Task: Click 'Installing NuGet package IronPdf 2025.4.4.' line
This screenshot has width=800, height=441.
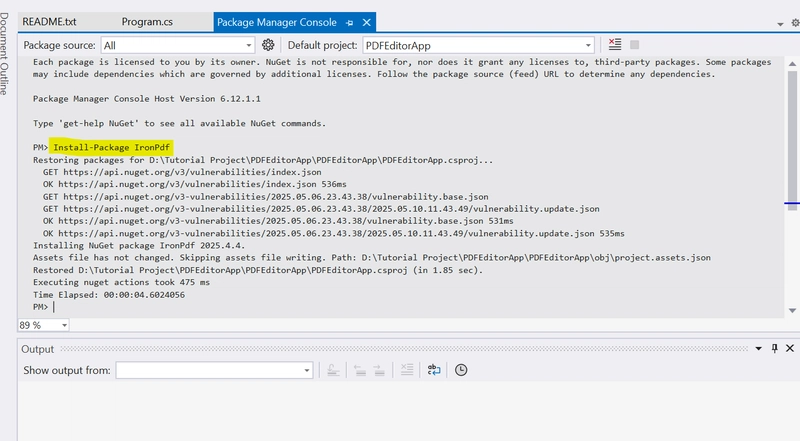Action: 139,246
